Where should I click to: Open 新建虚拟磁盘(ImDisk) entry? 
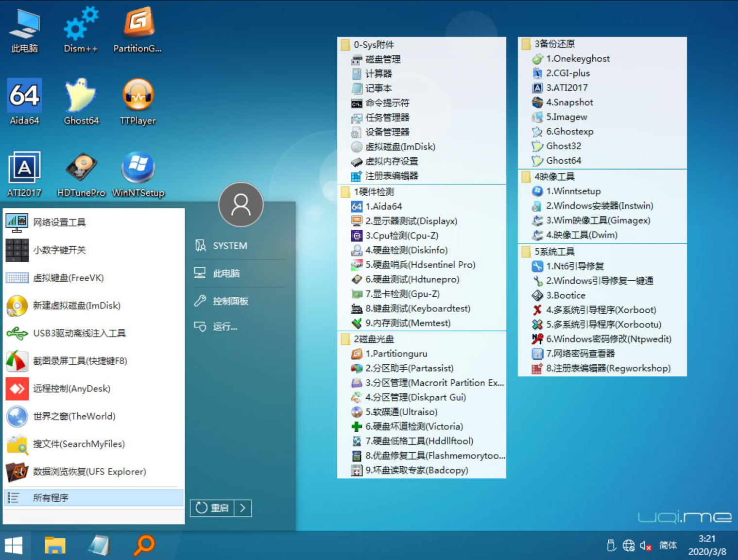[94, 305]
